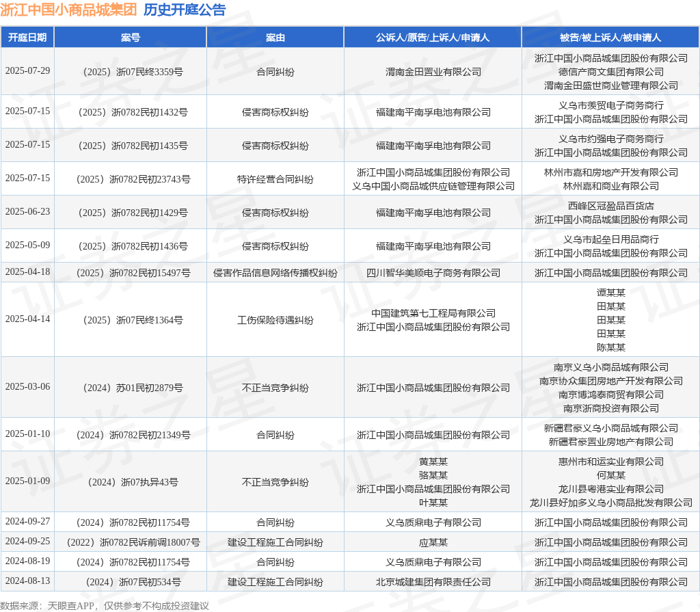Click case number (2022) 浙0782民诉前调18007号

(133, 542)
